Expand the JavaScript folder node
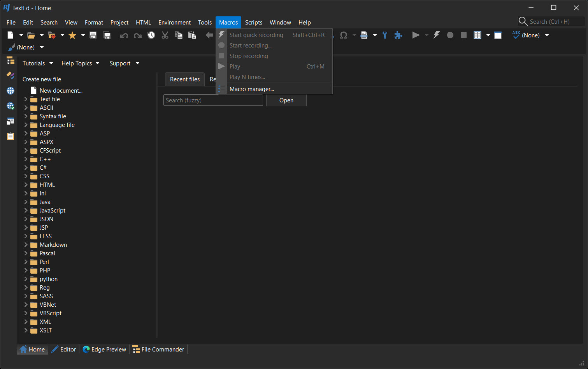This screenshot has height=369, width=588. click(26, 210)
